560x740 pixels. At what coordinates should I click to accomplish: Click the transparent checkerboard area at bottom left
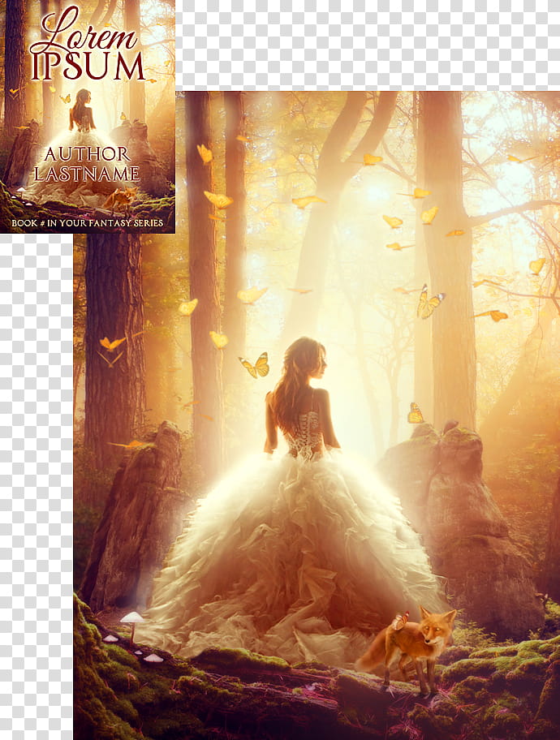click(36, 487)
